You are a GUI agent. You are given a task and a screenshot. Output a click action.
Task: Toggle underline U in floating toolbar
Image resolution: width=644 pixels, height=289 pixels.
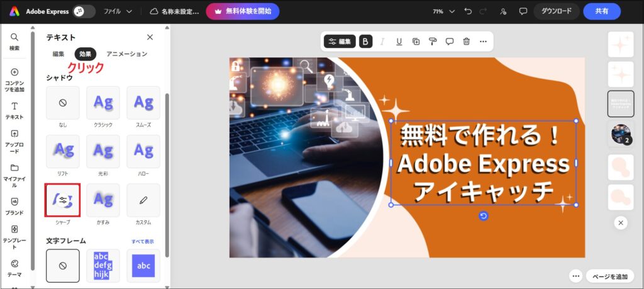(x=399, y=41)
